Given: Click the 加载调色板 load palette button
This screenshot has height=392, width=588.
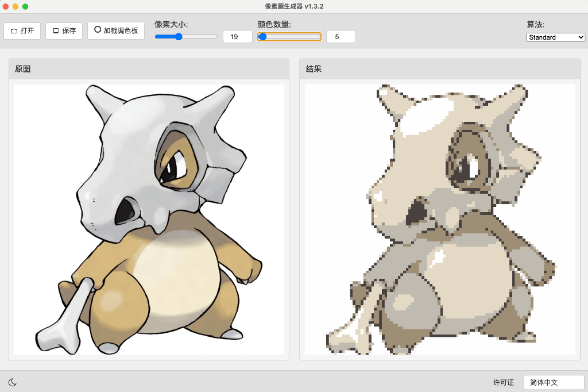Looking at the screenshot, I should coord(116,30).
